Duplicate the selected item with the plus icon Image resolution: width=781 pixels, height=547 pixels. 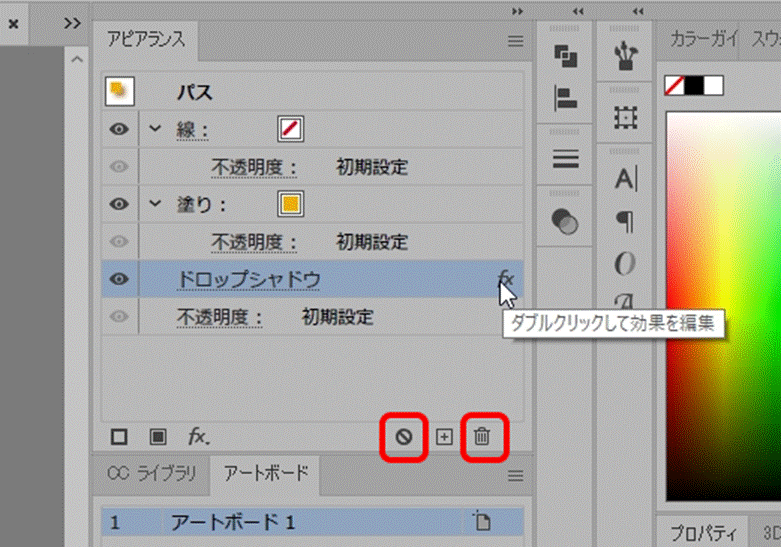tap(444, 437)
